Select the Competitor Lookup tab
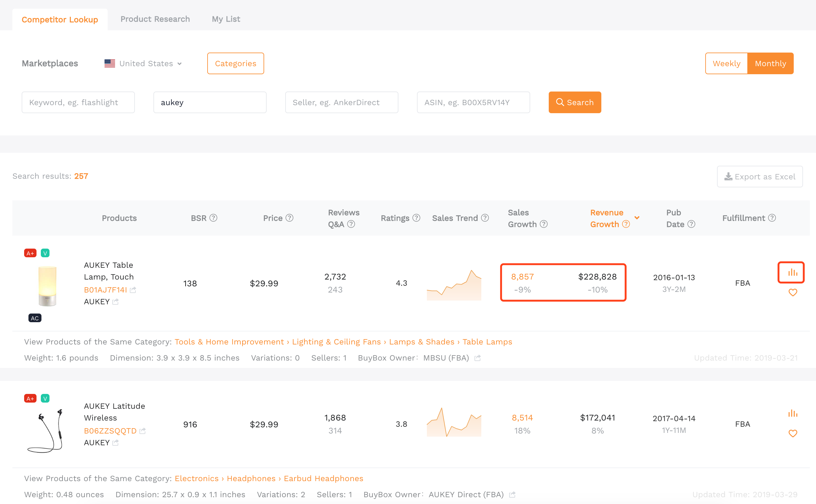 pyautogui.click(x=60, y=19)
